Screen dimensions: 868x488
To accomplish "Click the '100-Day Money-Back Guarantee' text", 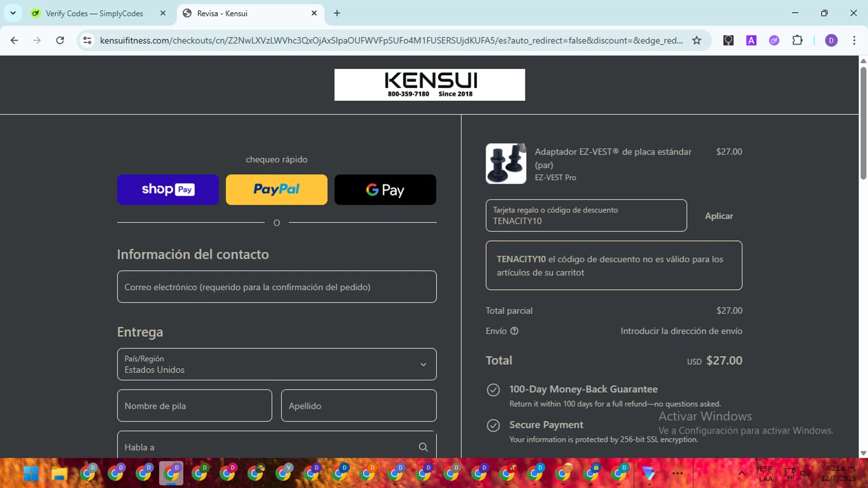I will (x=583, y=389).
